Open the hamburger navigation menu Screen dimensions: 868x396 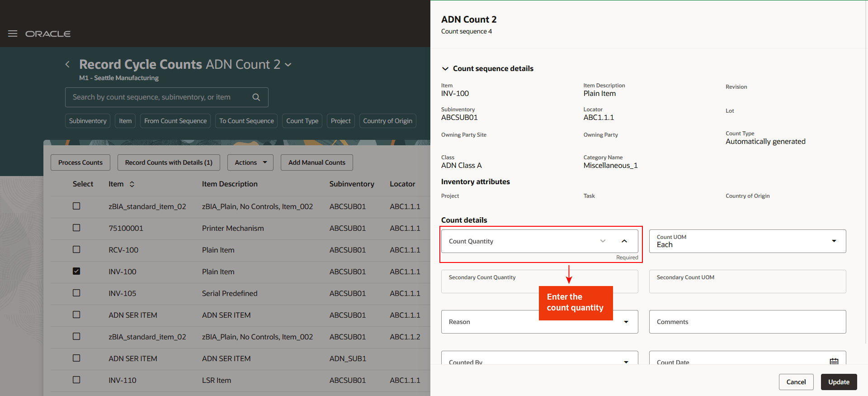point(13,33)
